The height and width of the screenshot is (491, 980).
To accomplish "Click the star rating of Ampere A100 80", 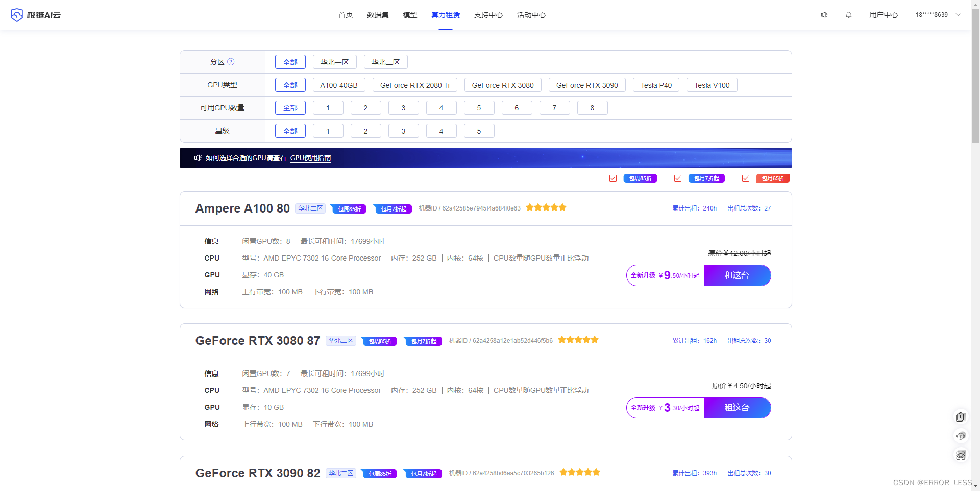I will 546,207.
